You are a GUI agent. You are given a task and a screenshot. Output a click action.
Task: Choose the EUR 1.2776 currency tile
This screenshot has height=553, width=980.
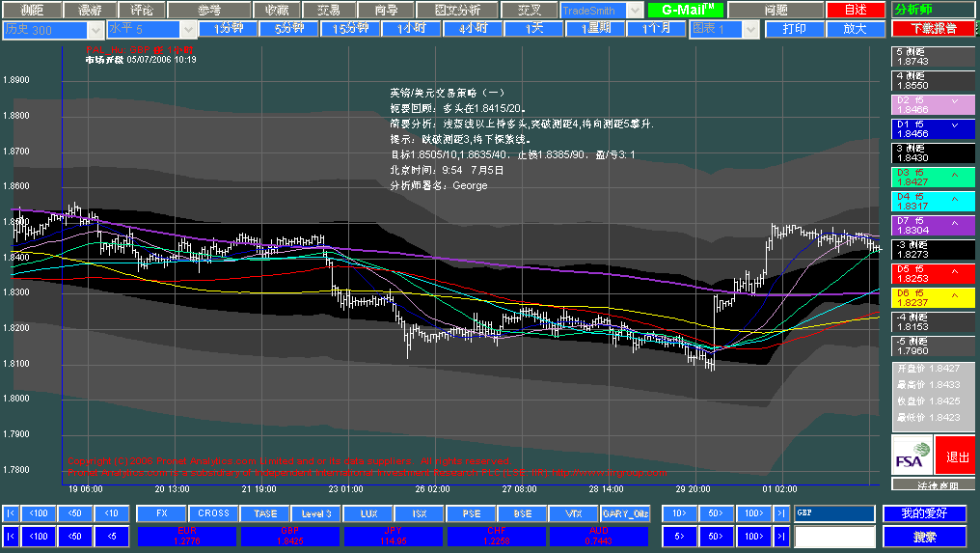(x=187, y=536)
